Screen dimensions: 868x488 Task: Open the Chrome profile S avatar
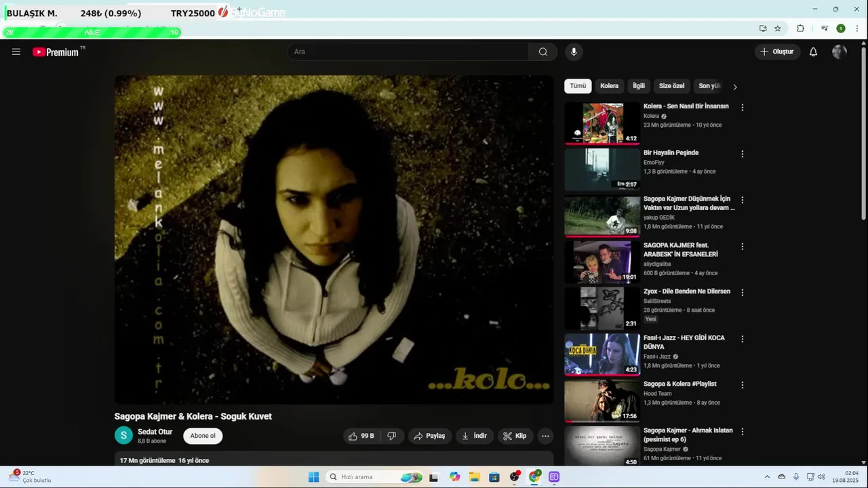click(x=841, y=28)
